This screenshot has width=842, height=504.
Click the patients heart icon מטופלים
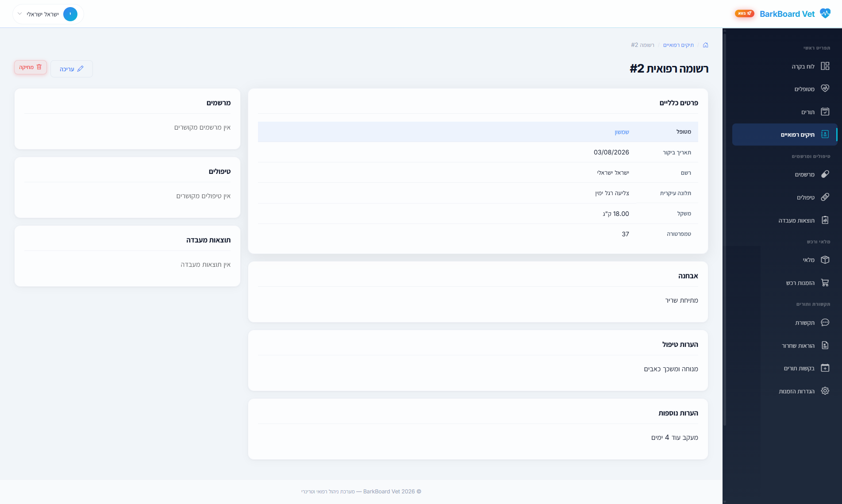(825, 88)
